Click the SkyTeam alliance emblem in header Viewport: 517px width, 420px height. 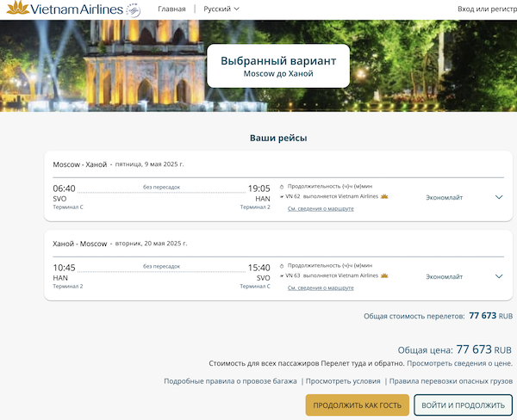(x=133, y=9)
